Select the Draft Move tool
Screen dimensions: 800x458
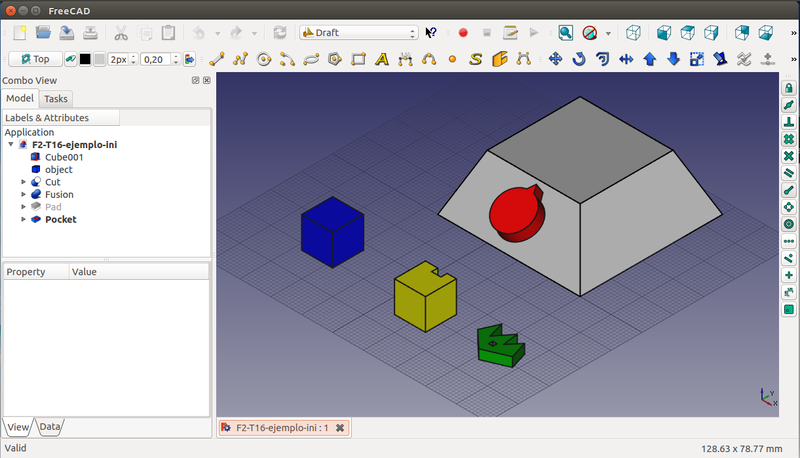point(555,59)
